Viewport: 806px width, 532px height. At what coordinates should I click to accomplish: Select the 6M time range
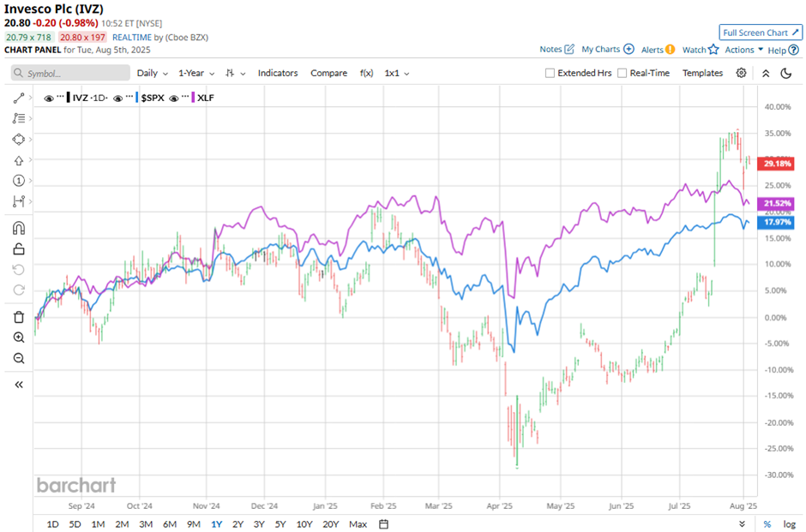coord(170,523)
